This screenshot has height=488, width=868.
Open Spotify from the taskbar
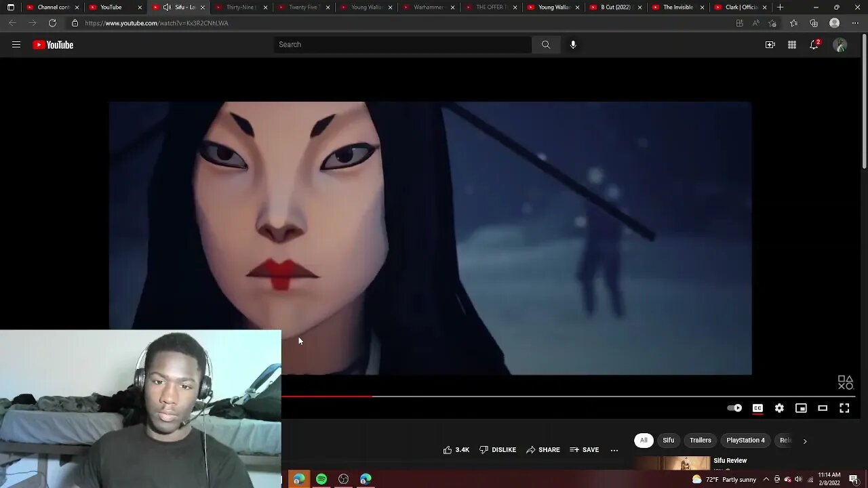pyautogui.click(x=321, y=479)
